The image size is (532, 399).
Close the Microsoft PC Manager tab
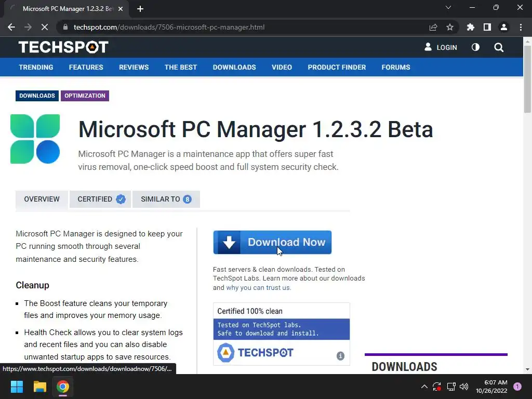(121, 9)
